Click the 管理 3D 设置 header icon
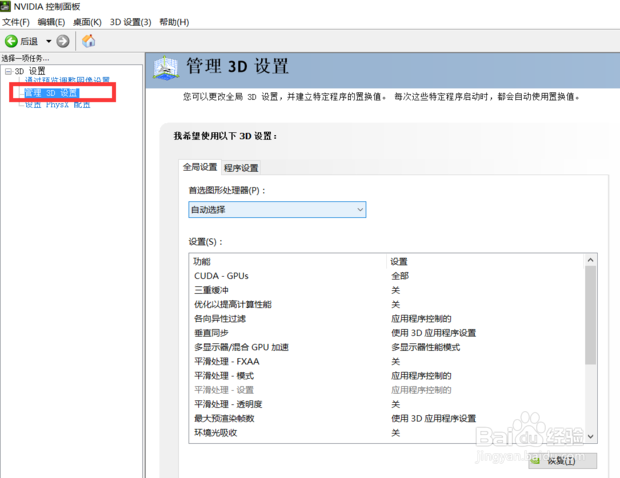 166,68
